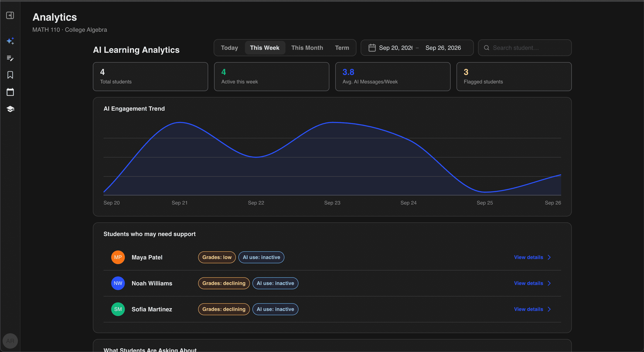Edit the end date Sep 26, 2026

tap(443, 48)
